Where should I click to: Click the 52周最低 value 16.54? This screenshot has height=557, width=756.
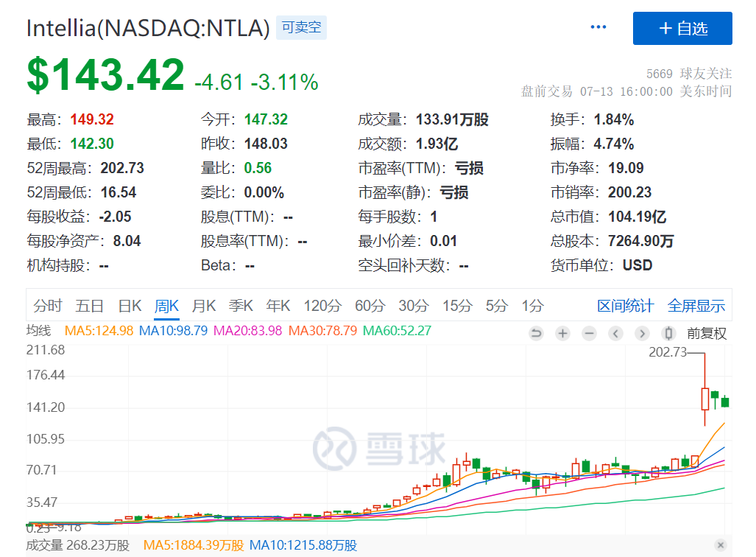(119, 192)
